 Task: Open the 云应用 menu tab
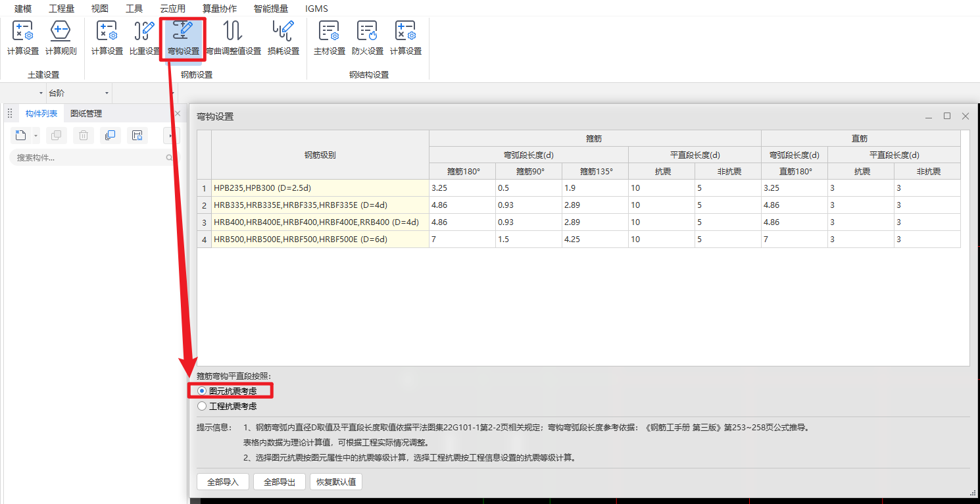click(x=172, y=9)
